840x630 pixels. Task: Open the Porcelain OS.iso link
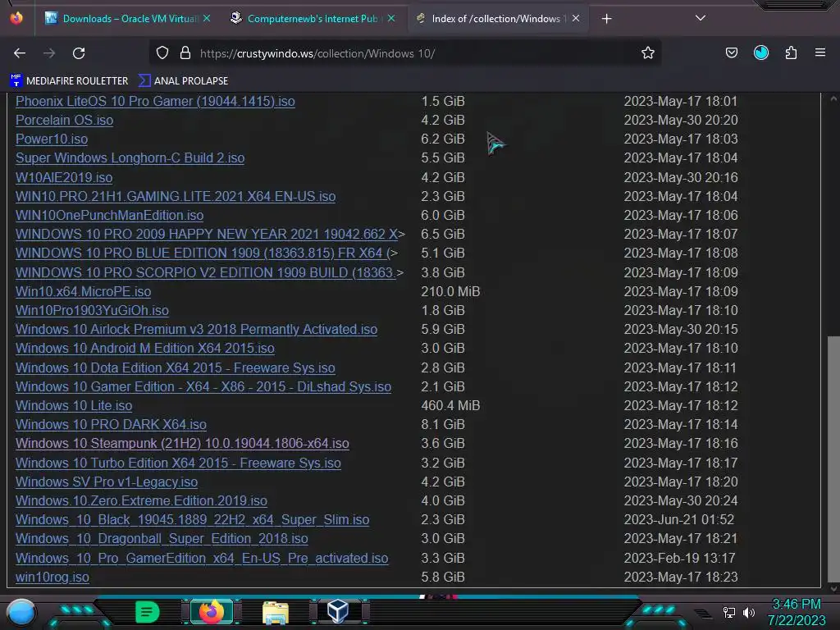pos(64,120)
